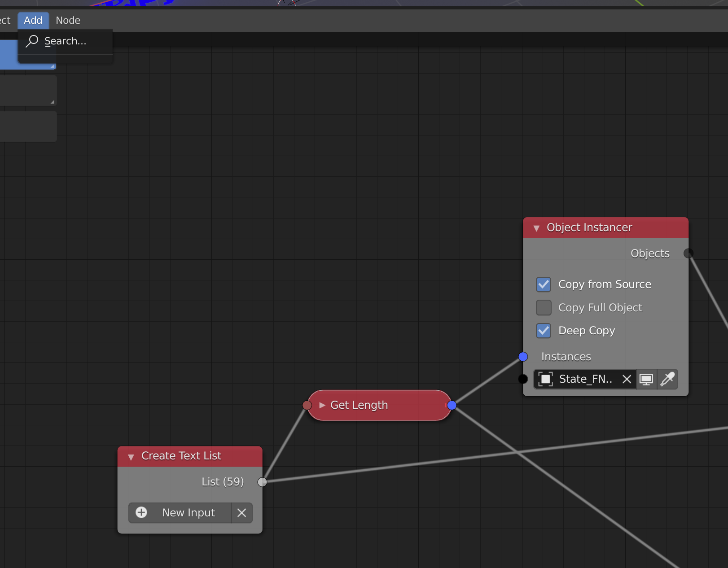Collapse the Object Instancer node header triangle
728x568 pixels.
(x=536, y=228)
